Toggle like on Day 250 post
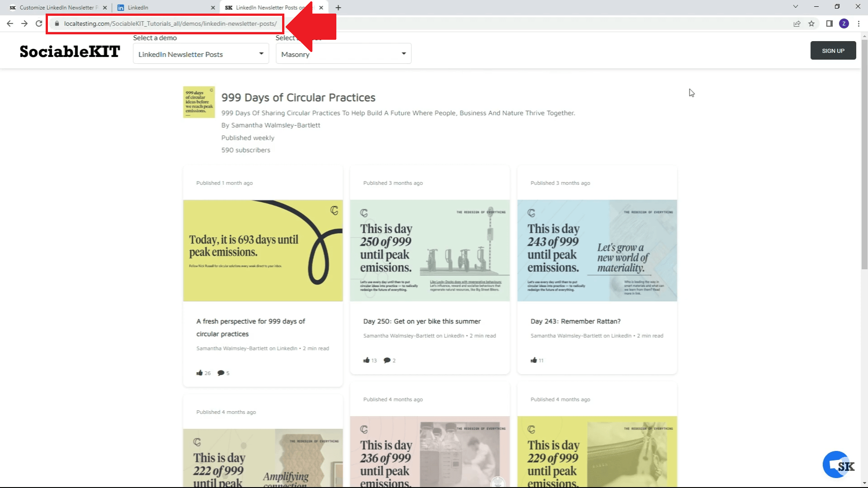This screenshot has height=488, width=868. pos(367,360)
